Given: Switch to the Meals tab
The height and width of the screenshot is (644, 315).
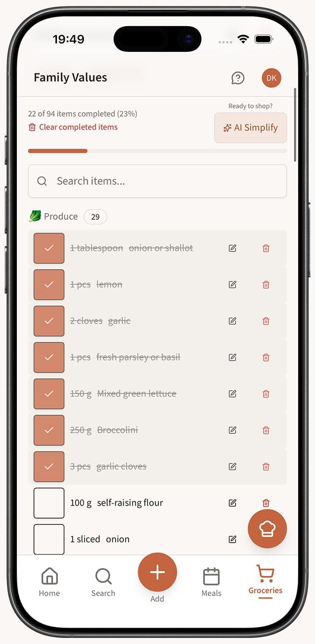Looking at the screenshot, I should (211, 579).
